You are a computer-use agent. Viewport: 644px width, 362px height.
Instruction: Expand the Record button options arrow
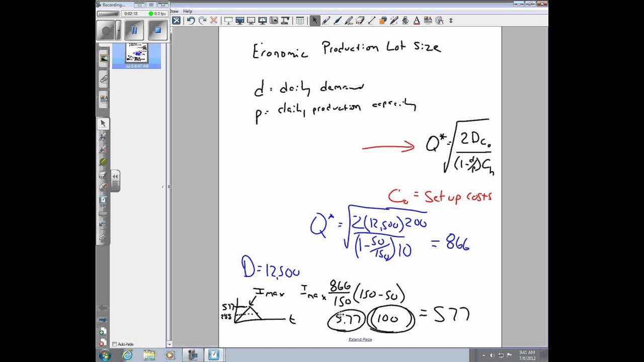pos(118,30)
